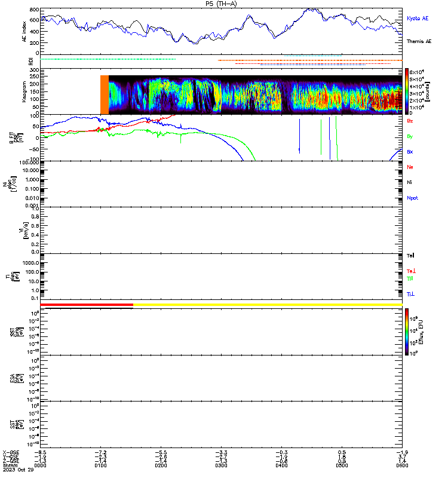
Task: Click the Vi [km/s] axis label
Action: (24, 230)
